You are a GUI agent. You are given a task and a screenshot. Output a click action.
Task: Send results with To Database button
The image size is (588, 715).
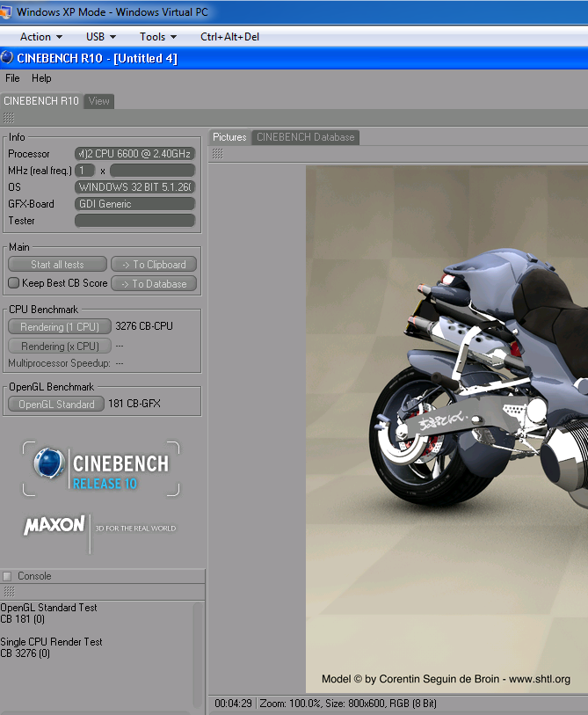tap(154, 284)
